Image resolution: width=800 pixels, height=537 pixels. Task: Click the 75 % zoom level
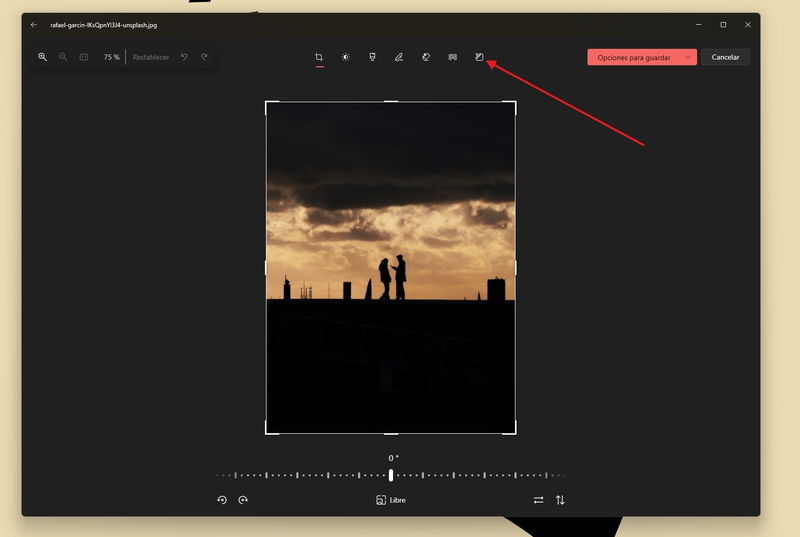(110, 57)
